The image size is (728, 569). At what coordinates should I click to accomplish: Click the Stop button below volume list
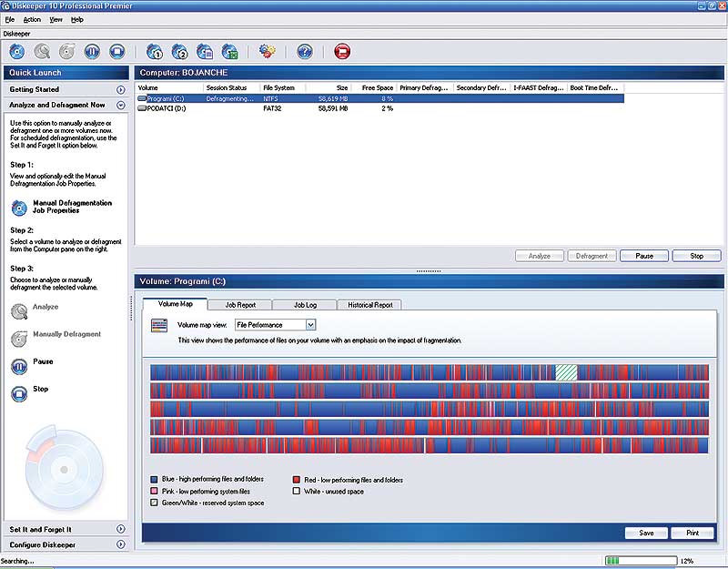click(x=696, y=256)
